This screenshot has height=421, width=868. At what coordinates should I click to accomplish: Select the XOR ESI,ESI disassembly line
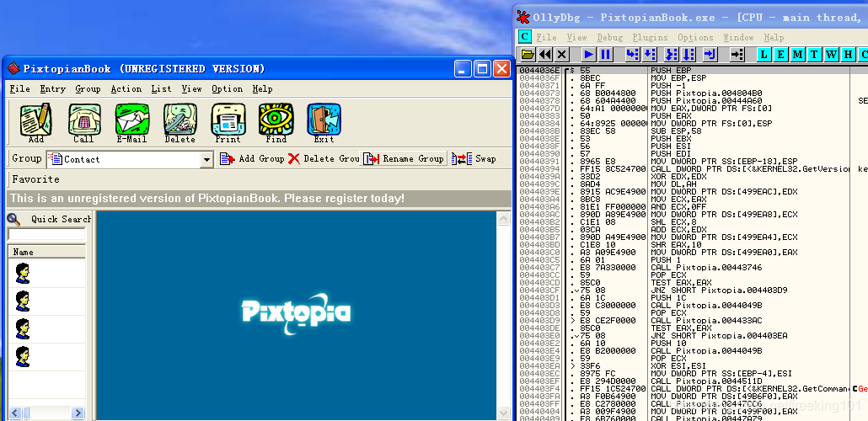(x=692, y=365)
